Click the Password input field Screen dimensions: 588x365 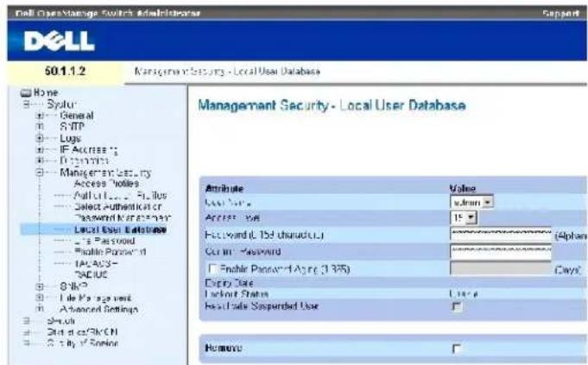(x=501, y=235)
